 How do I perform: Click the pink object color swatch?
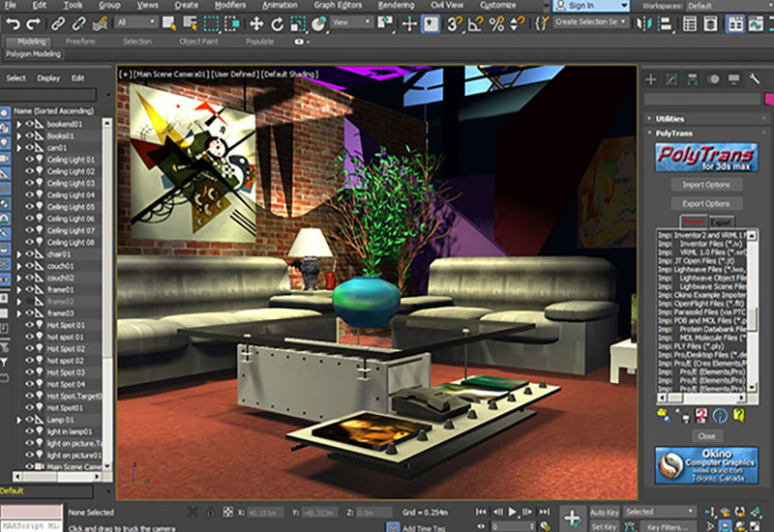coord(768,99)
